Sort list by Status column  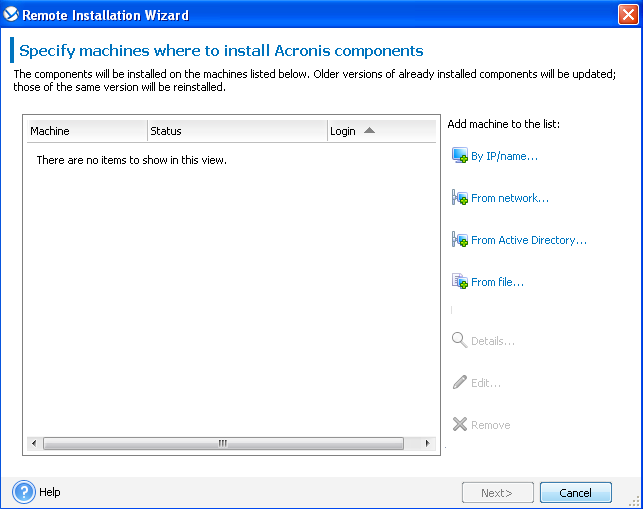[x=237, y=131]
